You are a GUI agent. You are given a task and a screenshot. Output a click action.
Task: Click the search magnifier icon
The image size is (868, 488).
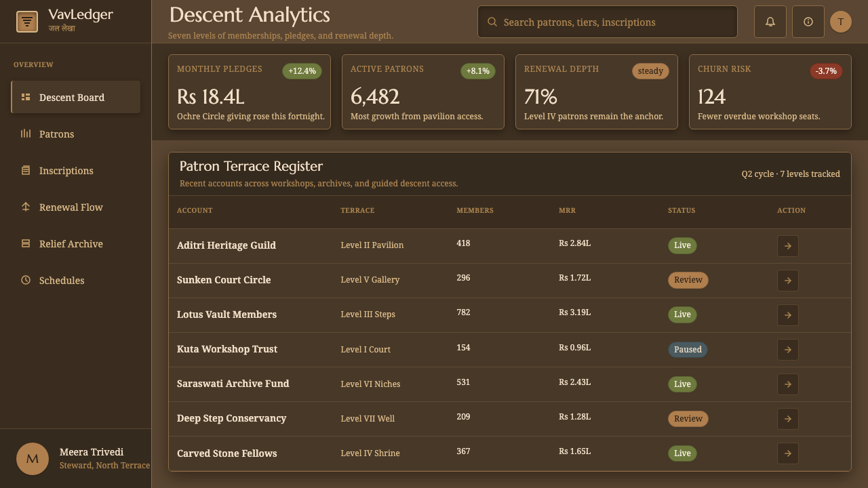tap(492, 22)
